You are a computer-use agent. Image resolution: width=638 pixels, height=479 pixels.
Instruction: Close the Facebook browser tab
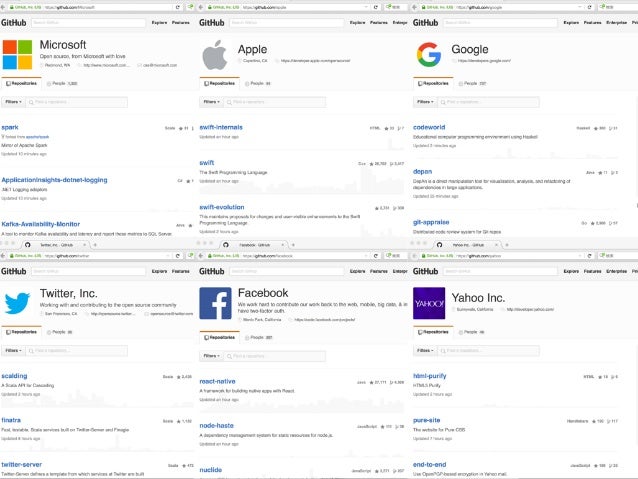click(x=282, y=245)
